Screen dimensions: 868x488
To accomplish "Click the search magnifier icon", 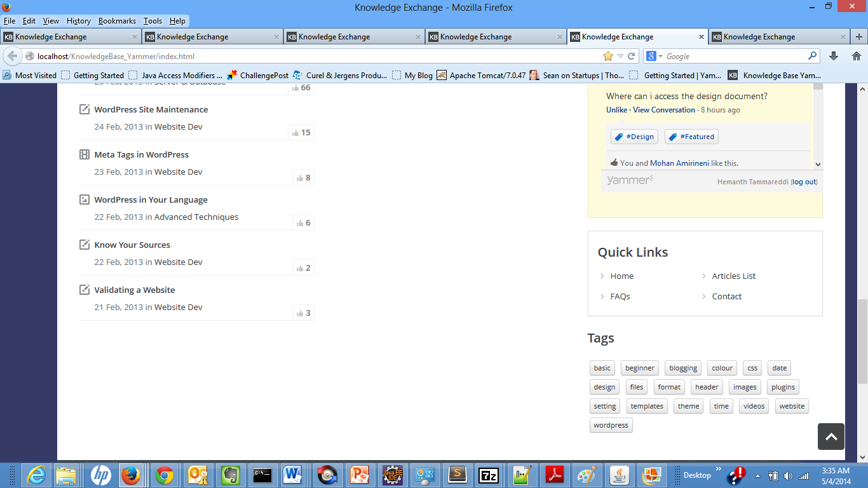I will [812, 56].
